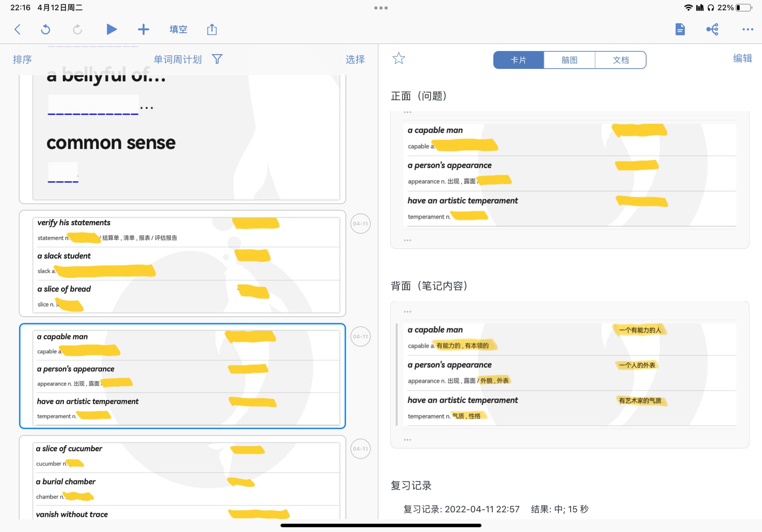Click the 04-11 date badge beside verify card
The image size is (762, 532).
360,224
